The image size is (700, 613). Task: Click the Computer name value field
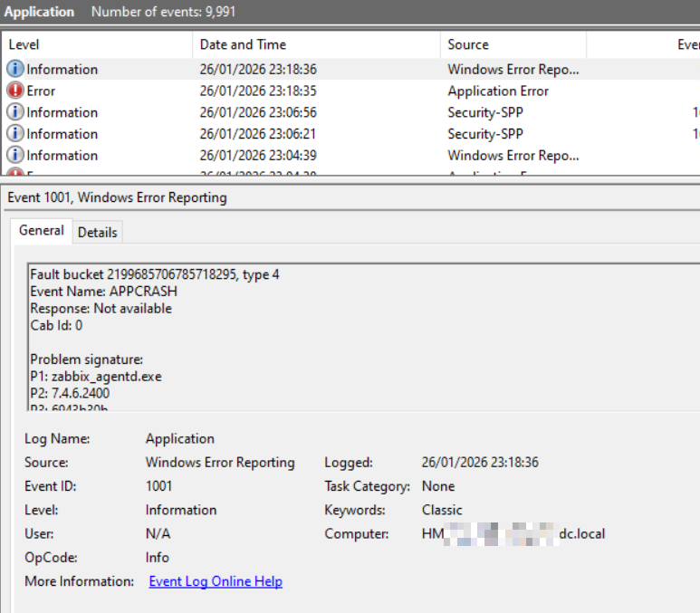(513, 534)
